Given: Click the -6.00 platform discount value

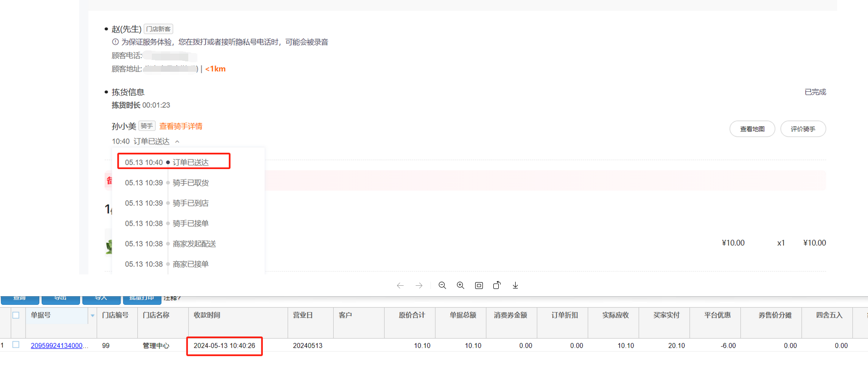Looking at the screenshot, I should pyautogui.click(x=728, y=346).
